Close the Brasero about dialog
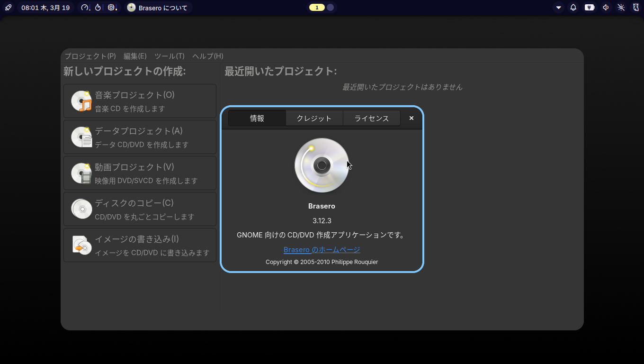The height and width of the screenshot is (364, 644). tap(411, 118)
